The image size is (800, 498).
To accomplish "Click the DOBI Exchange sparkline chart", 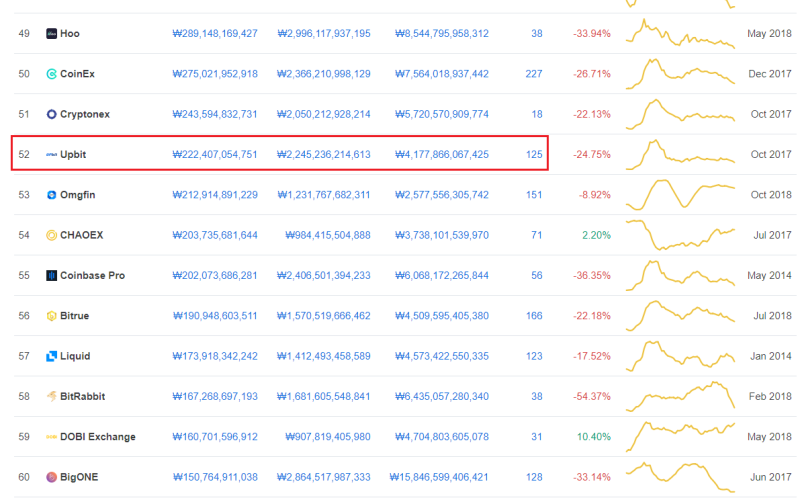I will click(680, 437).
